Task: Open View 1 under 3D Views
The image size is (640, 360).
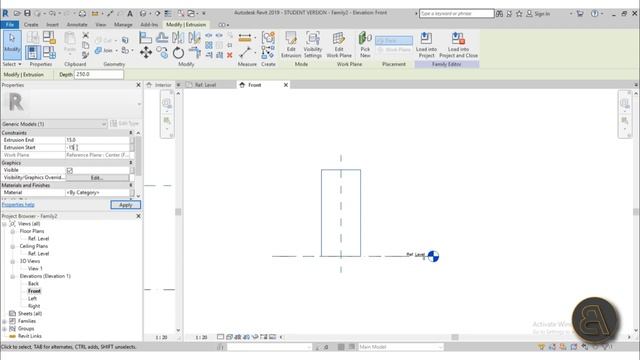Action: point(35,269)
